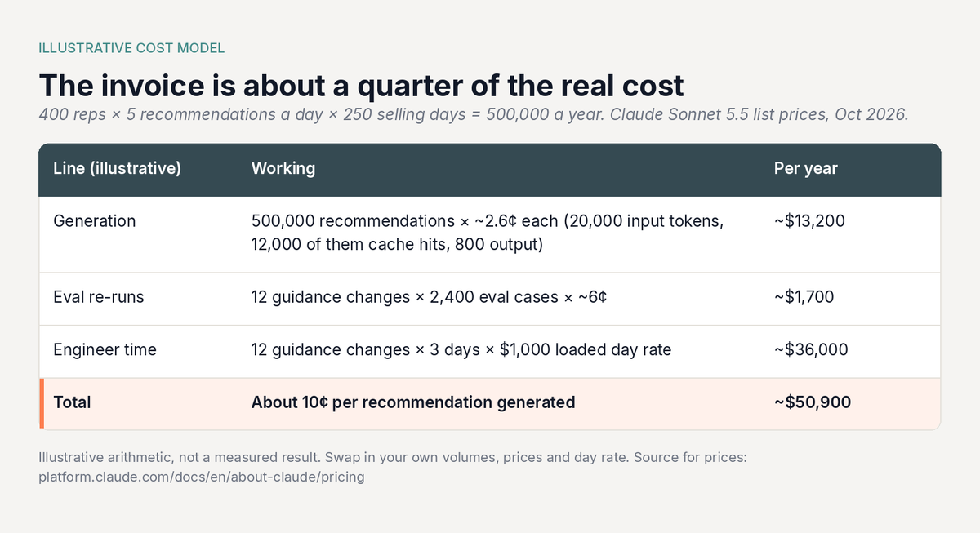The width and height of the screenshot is (980, 533).
Task: Open the platform.claude.com pricing source link
Action: 202,477
